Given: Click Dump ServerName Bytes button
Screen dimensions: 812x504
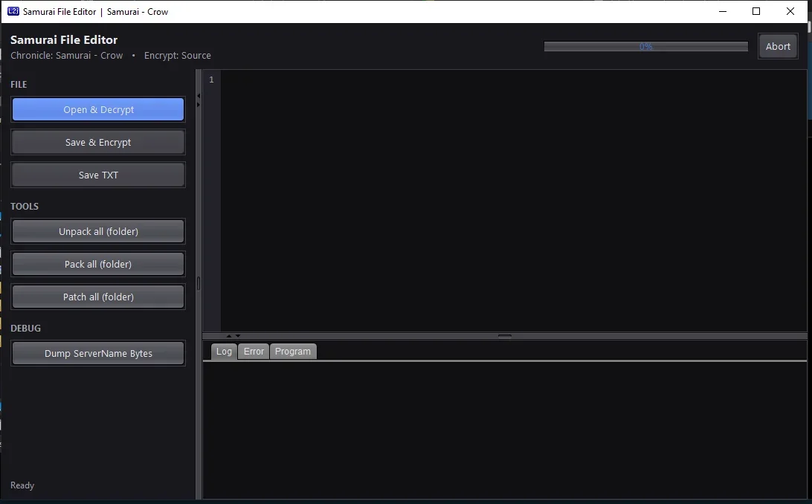Looking at the screenshot, I should [x=98, y=353].
